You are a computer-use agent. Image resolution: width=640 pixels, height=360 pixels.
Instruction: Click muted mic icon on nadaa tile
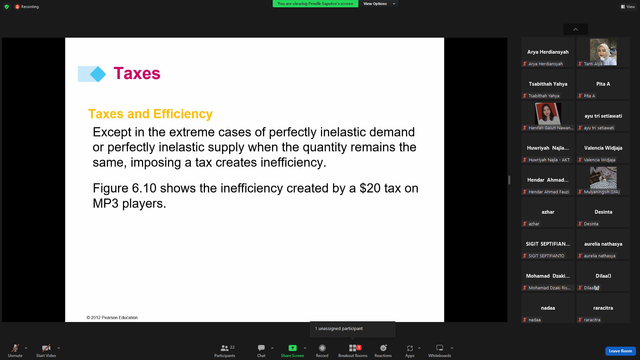click(525, 320)
